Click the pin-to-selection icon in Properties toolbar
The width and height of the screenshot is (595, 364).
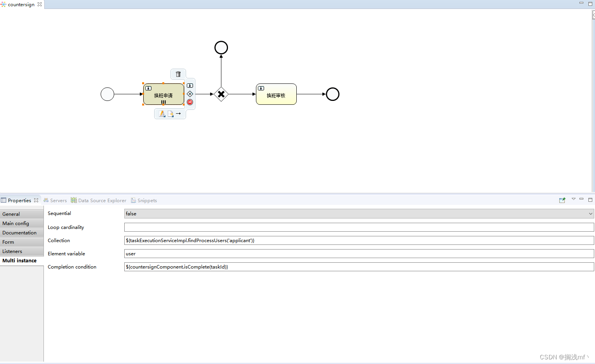[562, 200]
